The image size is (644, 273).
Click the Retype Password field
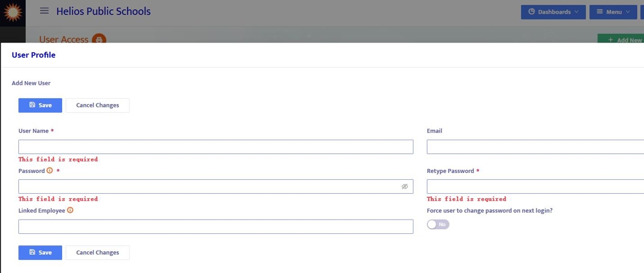[x=535, y=187]
